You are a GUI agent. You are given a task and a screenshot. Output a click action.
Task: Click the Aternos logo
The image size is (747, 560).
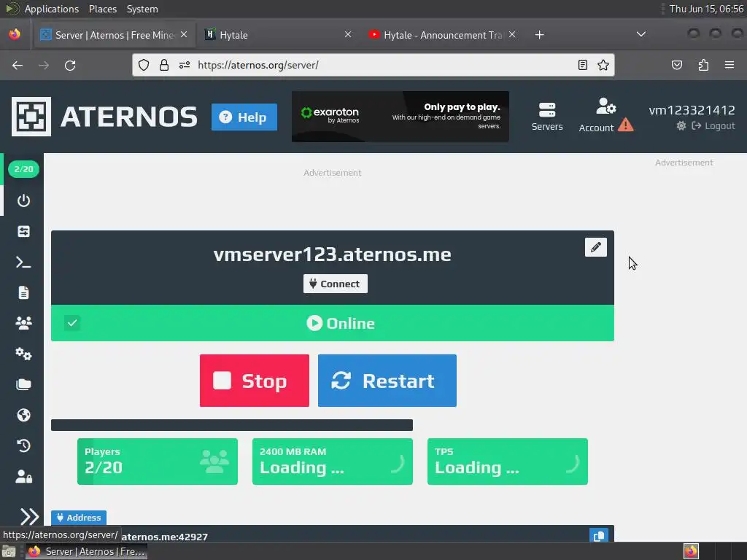coord(104,117)
